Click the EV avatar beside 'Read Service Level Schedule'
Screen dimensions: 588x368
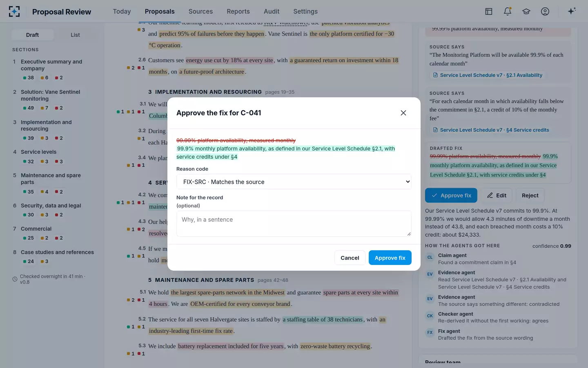tap(430, 274)
